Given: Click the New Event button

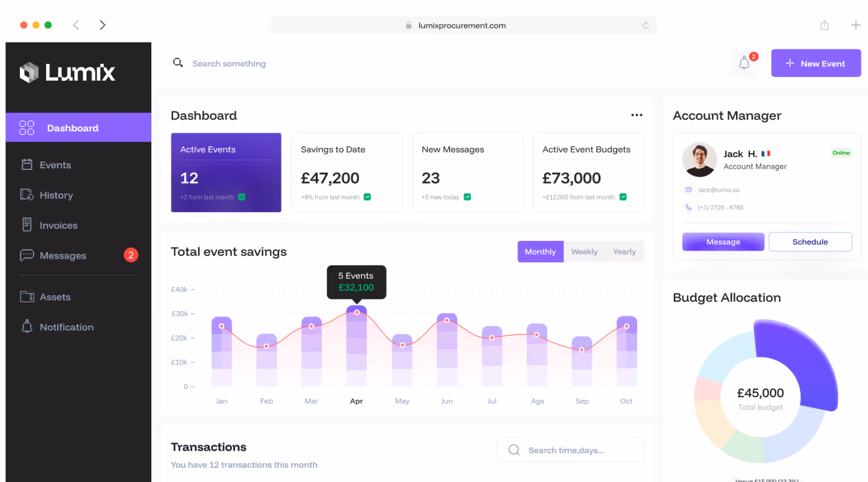Looking at the screenshot, I should (816, 63).
